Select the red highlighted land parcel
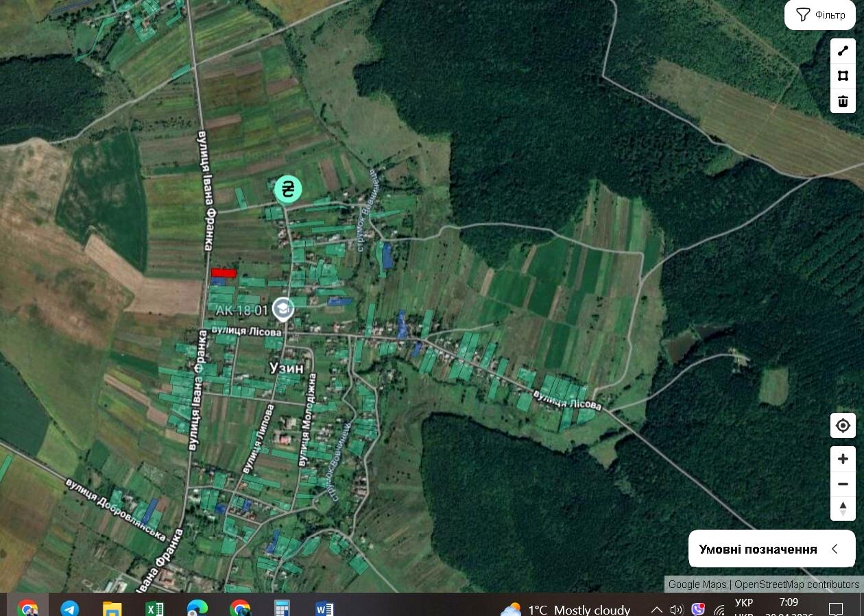The height and width of the screenshot is (616, 864). pyautogui.click(x=224, y=273)
